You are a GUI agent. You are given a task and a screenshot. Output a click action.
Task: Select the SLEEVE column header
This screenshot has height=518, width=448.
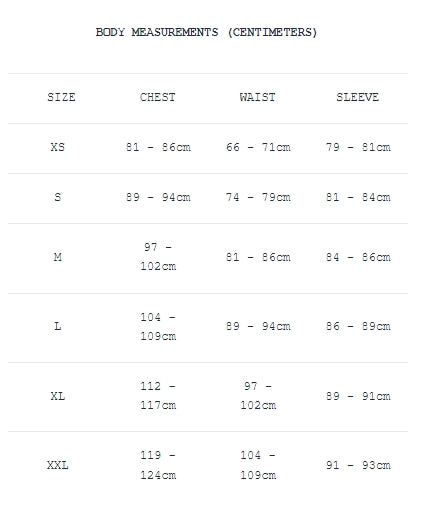[x=358, y=97]
